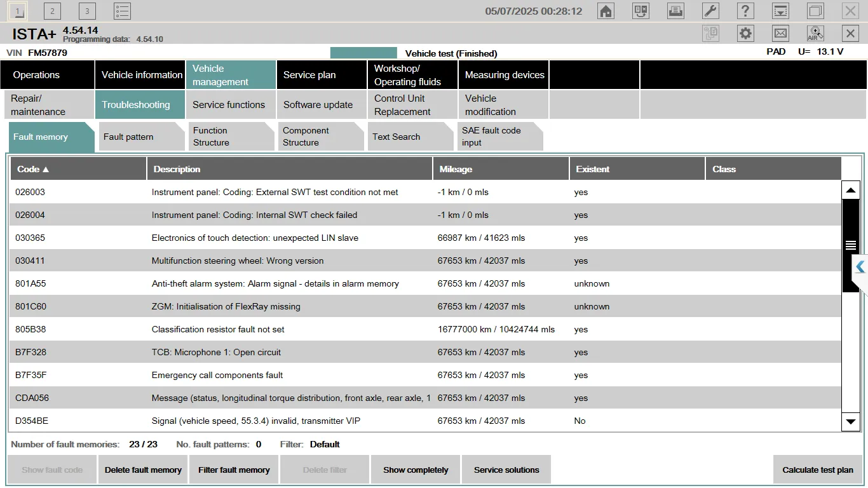
Task: Select the Troubleshooting submenu
Action: tap(140, 105)
